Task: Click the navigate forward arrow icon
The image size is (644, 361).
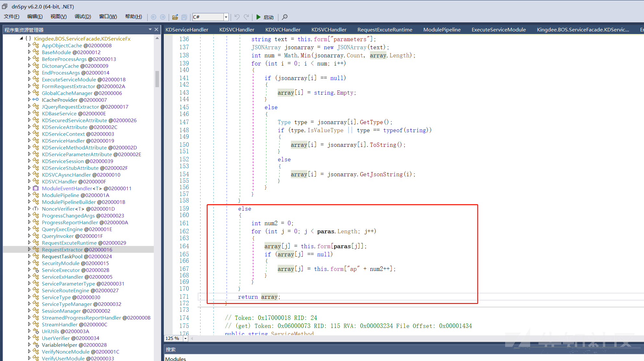Action: click(163, 17)
